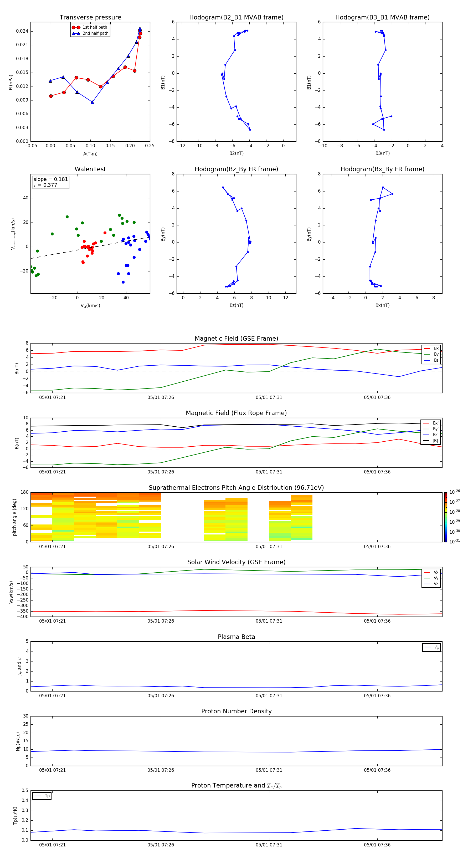
Task: Click the 'Magnetic Field (Flux Rope Frame)' title
Action: pos(236,413)
